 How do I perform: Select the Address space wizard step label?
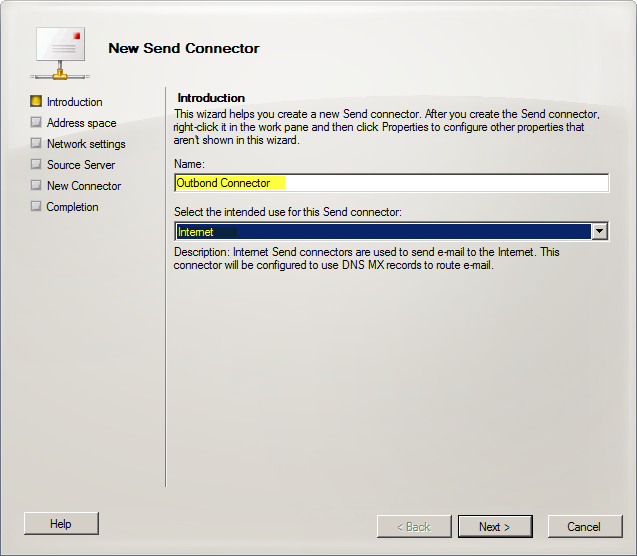click(x=81, y=123)
